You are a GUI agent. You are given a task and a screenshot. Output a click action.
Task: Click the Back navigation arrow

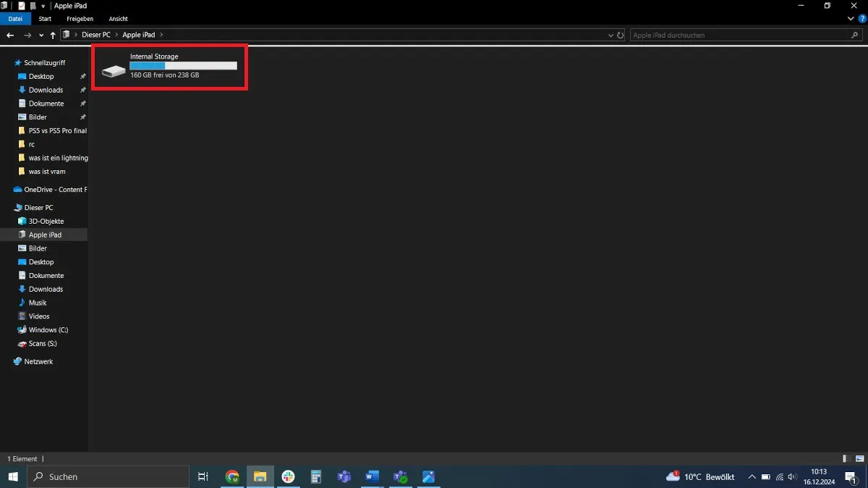10,35
